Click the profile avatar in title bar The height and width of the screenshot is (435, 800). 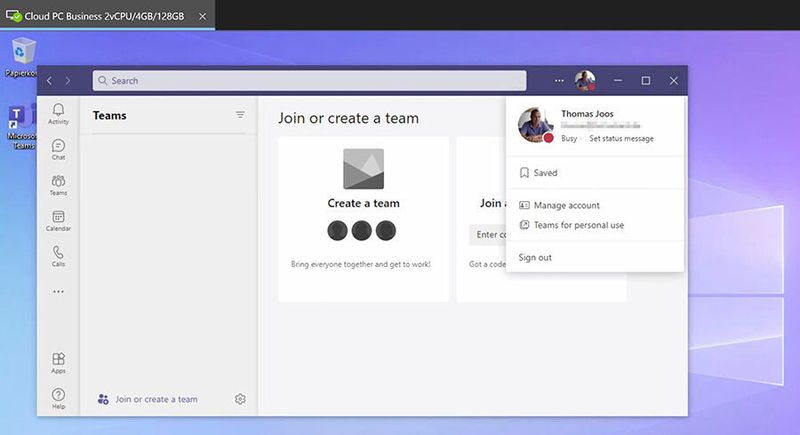click(585, 81)
